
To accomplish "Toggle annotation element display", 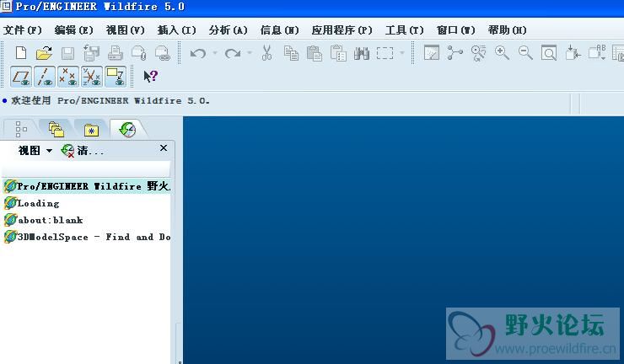I will 116,77.
